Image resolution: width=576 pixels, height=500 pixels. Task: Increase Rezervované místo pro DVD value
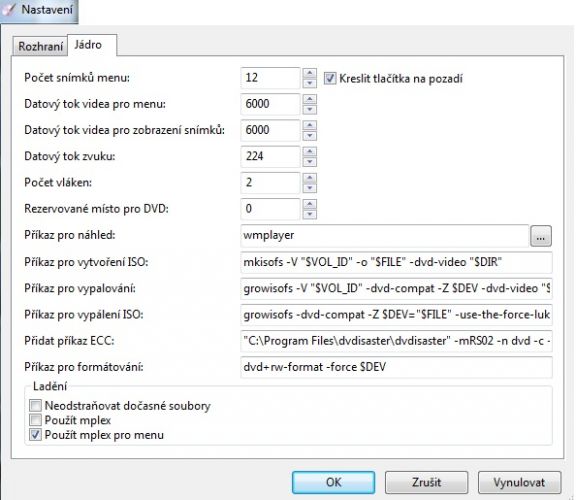tap(310, 204)
